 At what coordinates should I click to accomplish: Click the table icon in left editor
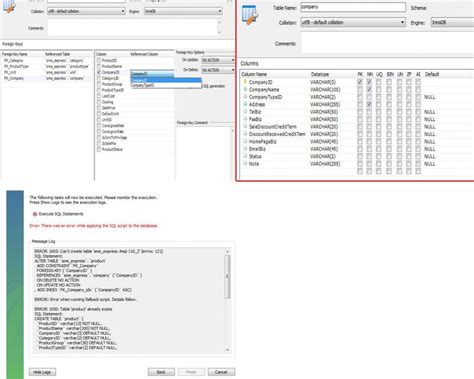pyautogui.click(x=9, y=7)
